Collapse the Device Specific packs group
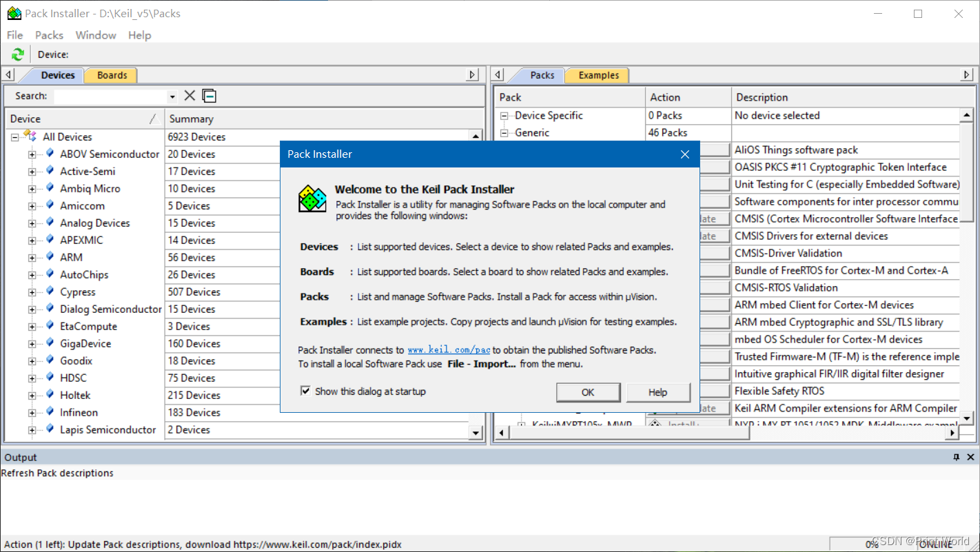Image resolution: width=980 pixels, height=552 pixels. click(504, 116)
